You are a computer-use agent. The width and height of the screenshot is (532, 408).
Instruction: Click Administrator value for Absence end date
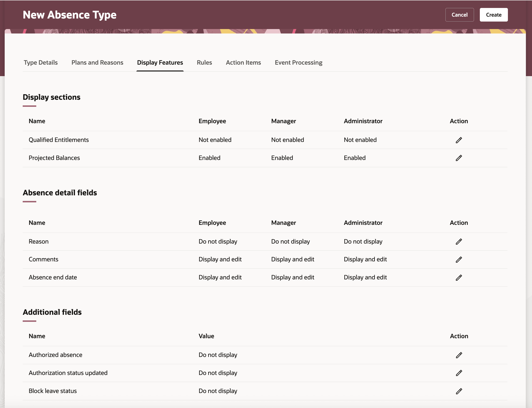365,277
